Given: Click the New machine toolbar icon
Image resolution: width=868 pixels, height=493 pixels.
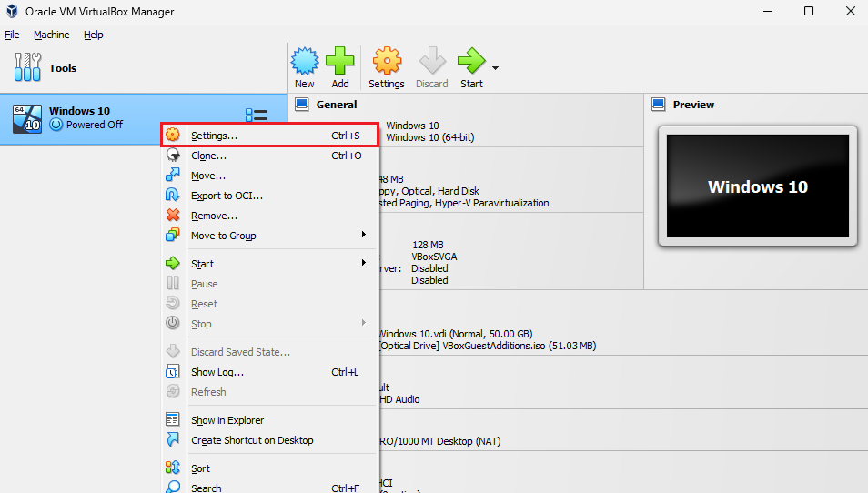Looking at the screenshot, I should (305, 61).
